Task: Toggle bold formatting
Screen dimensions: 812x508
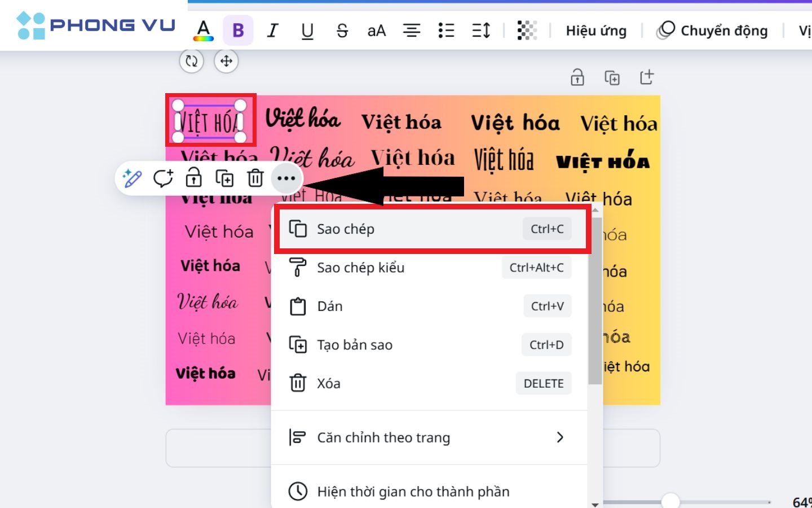Action: [x=238, y=30]
